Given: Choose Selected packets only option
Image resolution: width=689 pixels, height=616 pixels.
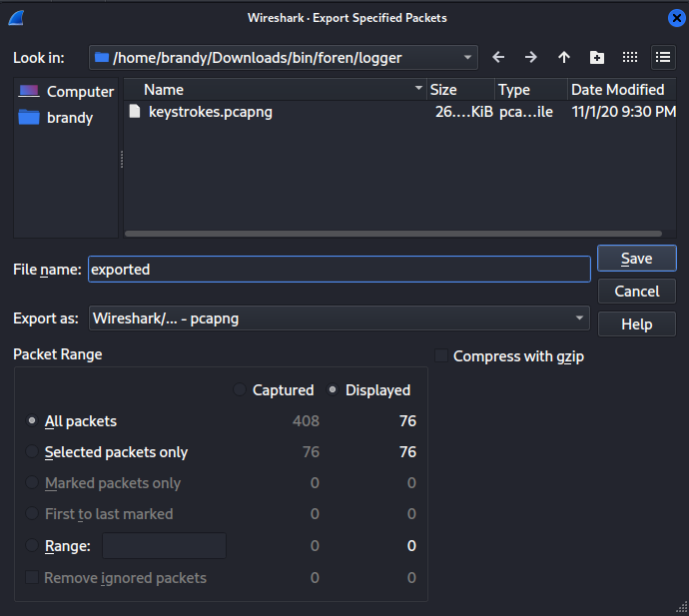Looking at the screenshot, I should pos(32,451).
